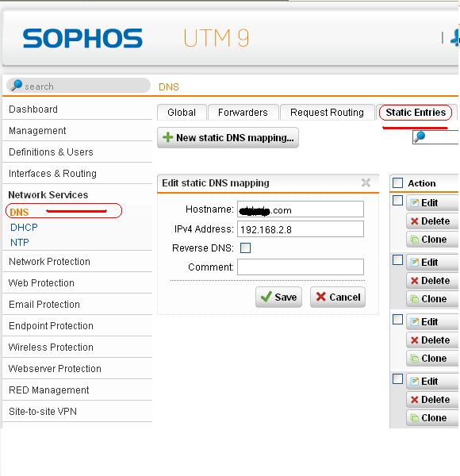
Task: Close the Edit static DNS mapping panel
Action: coord(366,182)
